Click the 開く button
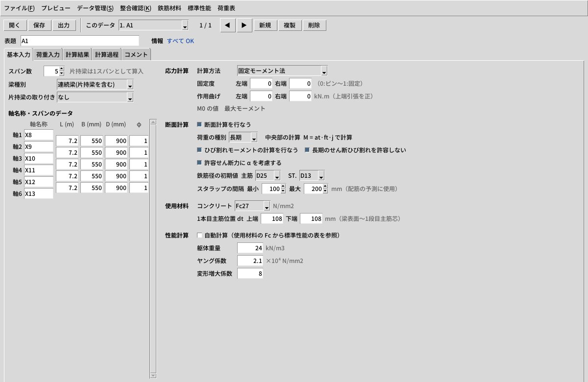This screenshot has height=382, width=588. (15, 25)
